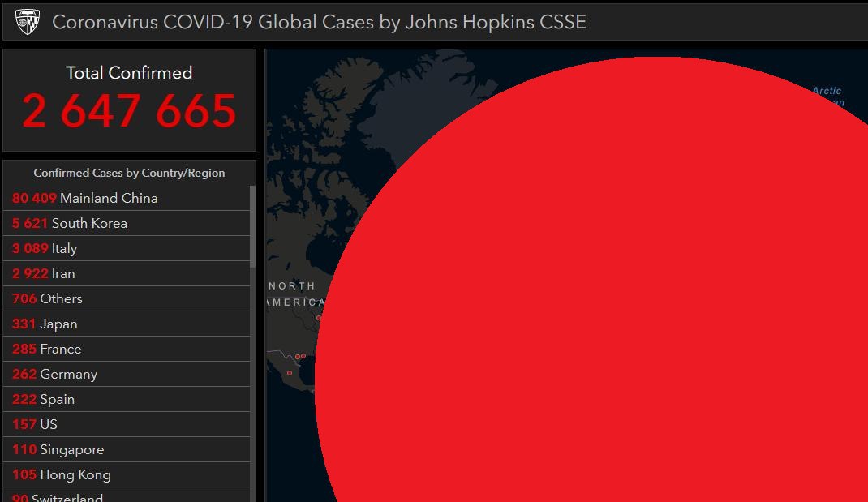Select the Iran row
Screen dimensions: 868x502
(127, 273)
